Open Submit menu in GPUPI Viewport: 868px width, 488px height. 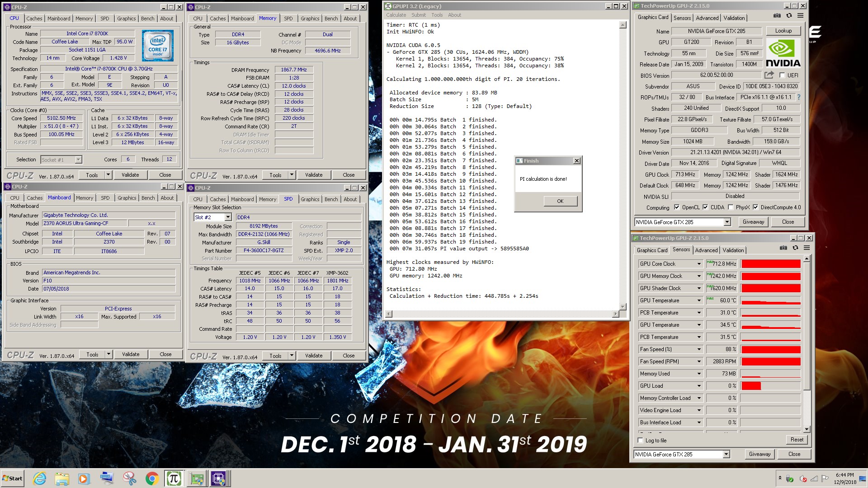[419, 15]
